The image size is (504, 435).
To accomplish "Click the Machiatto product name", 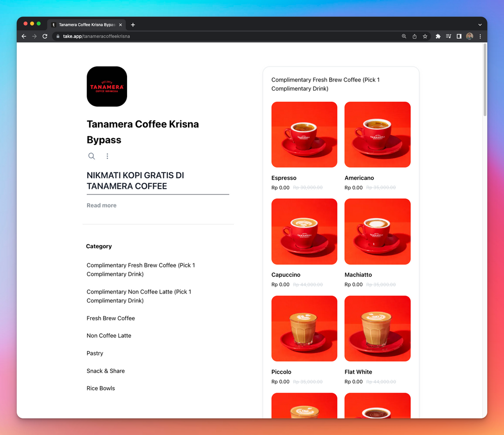I will (x=358, y=275).
